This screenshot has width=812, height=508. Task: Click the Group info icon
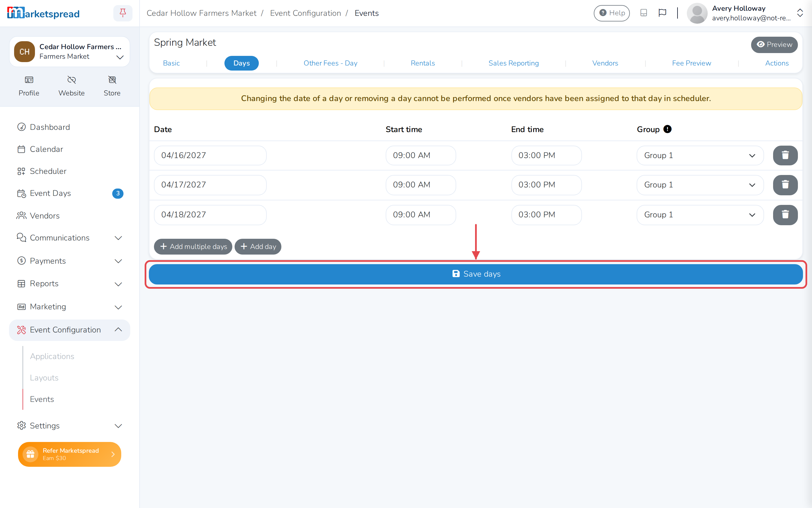tap(667, 129)
